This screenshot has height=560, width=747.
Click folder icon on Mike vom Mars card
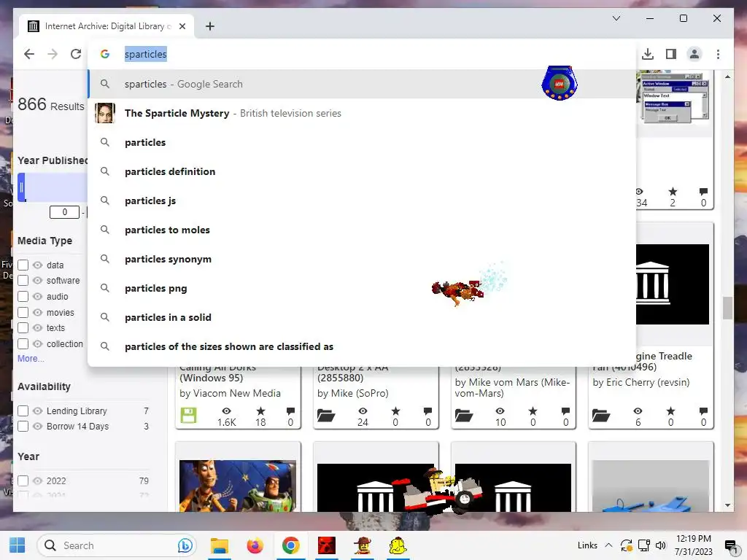(463, 416)
